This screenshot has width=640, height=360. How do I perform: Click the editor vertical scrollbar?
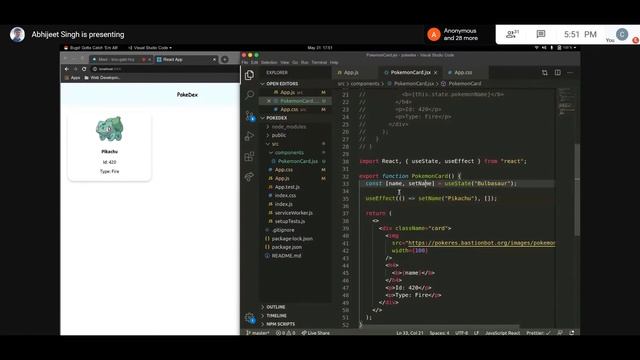[577, 189]
